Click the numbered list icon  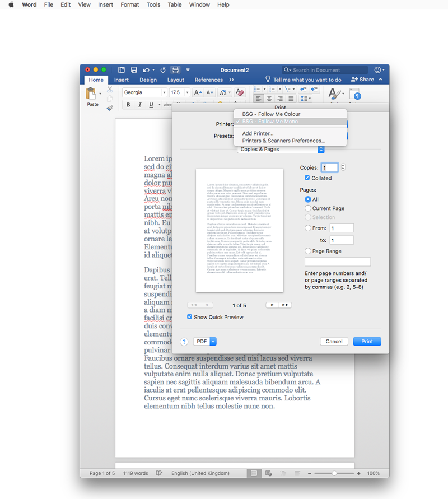[272, 89]
